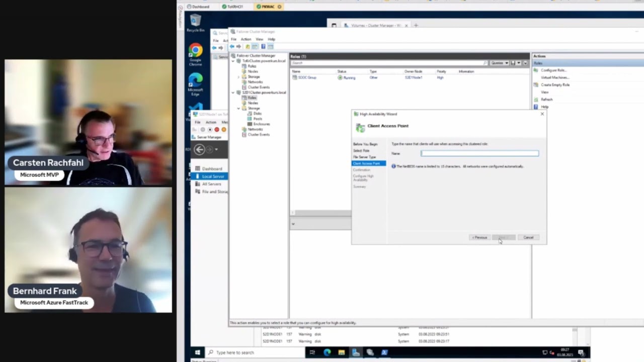Select Enclosures under S2D1Cluster Storage

tap(262, 124)
